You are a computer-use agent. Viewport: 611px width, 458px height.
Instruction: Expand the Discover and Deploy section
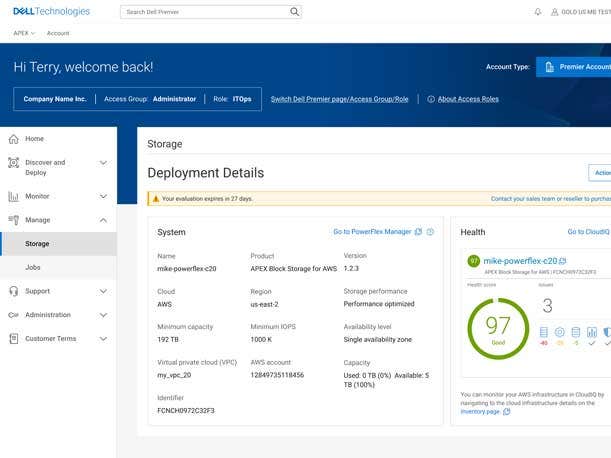(103, 162)
